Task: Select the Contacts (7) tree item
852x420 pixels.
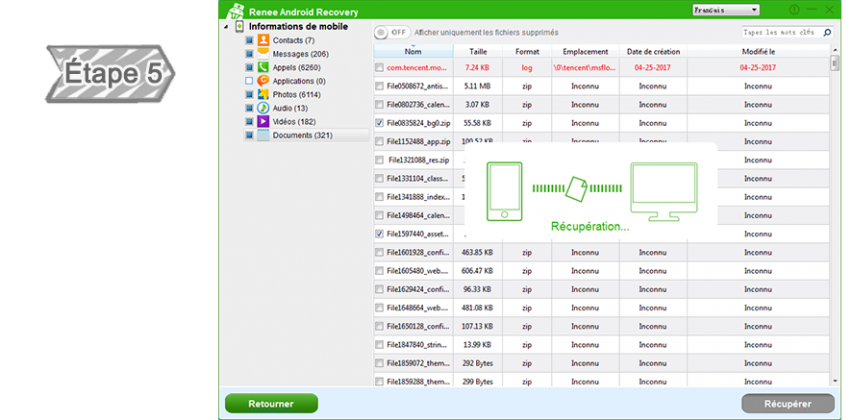Action: pyautogui.click(x=293, y=41)
